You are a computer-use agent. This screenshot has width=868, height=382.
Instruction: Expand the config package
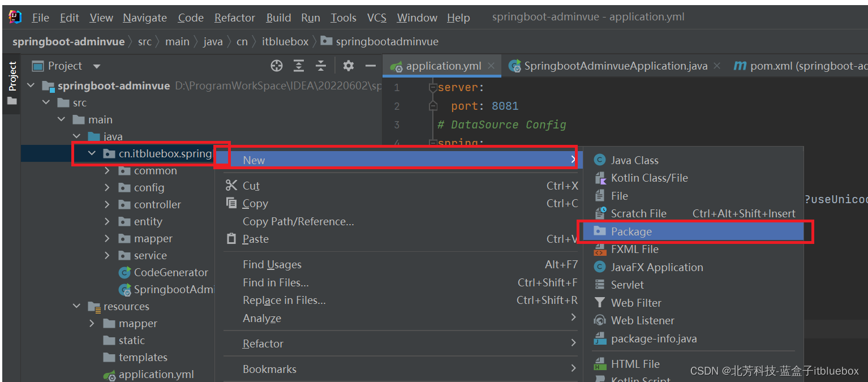coord(107,187)
